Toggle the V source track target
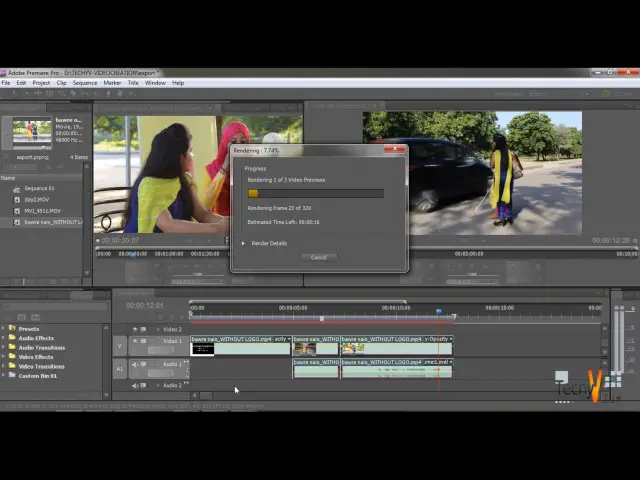This screenshot has width=640, height=480. (x=120, y=346)
